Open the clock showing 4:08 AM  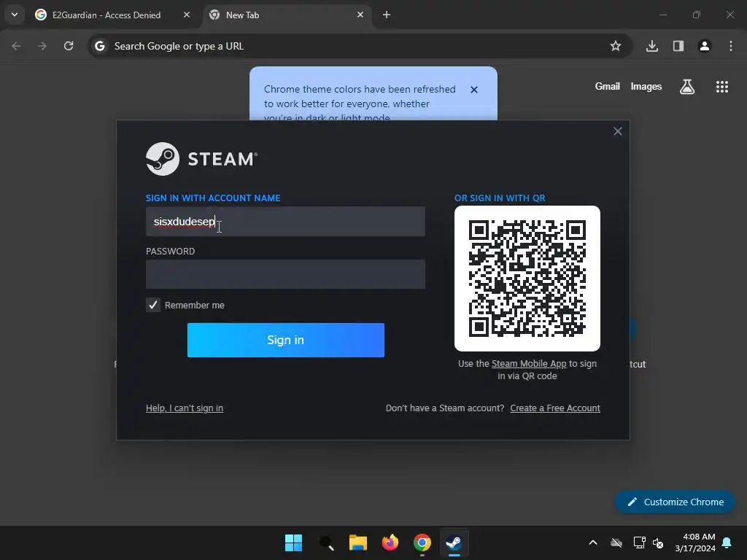pyautogui.click(x=695, y=542)
